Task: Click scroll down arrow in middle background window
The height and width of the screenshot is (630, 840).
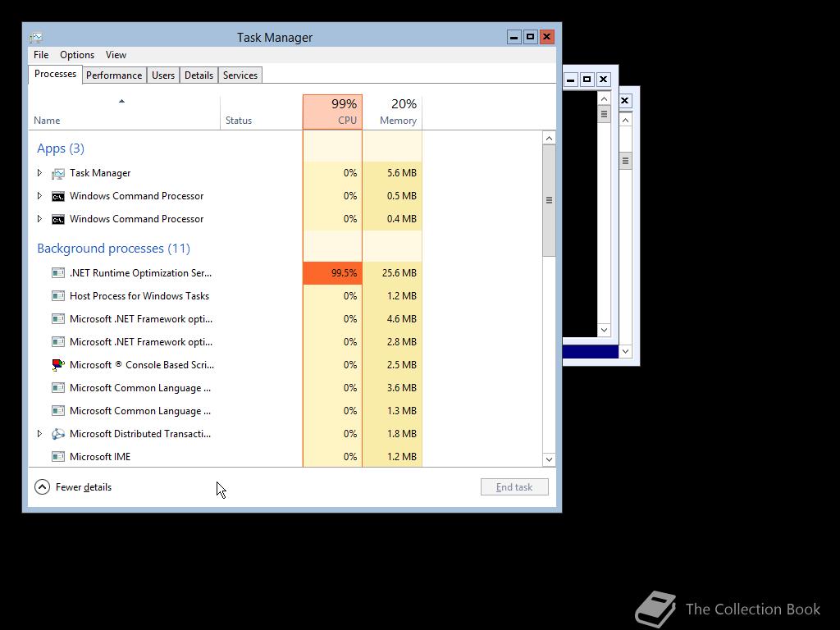Action: point(604,330)
